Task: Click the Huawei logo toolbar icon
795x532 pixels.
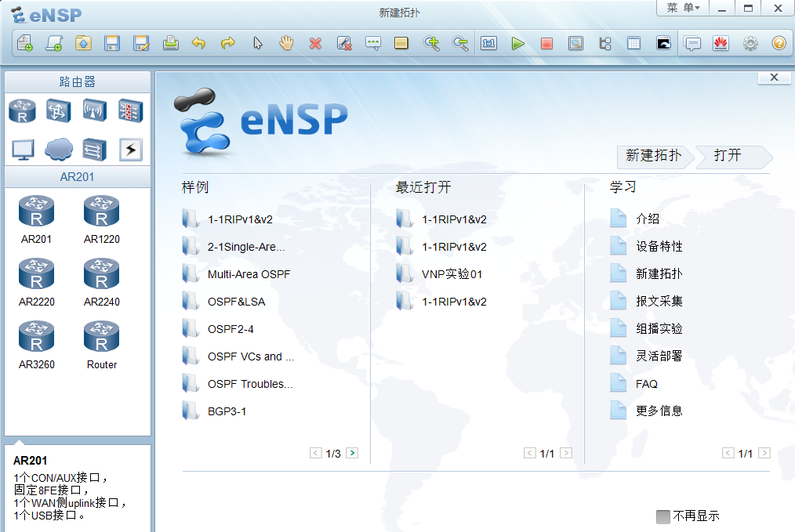Action: (721, 44)
